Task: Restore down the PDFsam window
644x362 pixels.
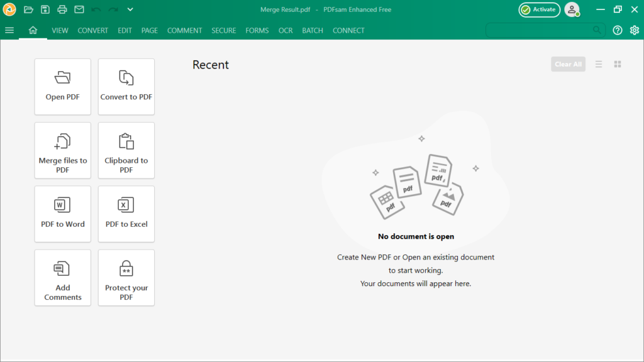Action: point(618,9)
